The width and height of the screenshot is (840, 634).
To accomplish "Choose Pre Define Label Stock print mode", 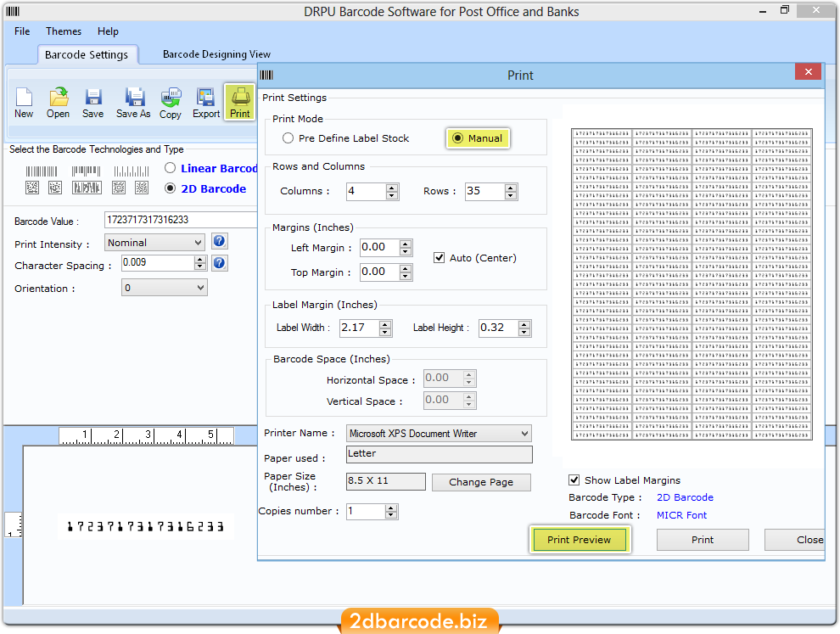I will 288,138.
